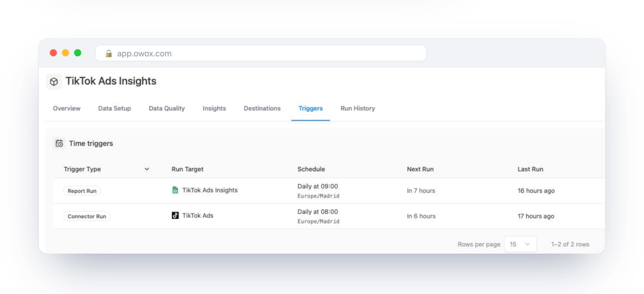Click the Connector Run trigger badge
The width and height of the screenshot is (644, 294).
coord(87,217)
